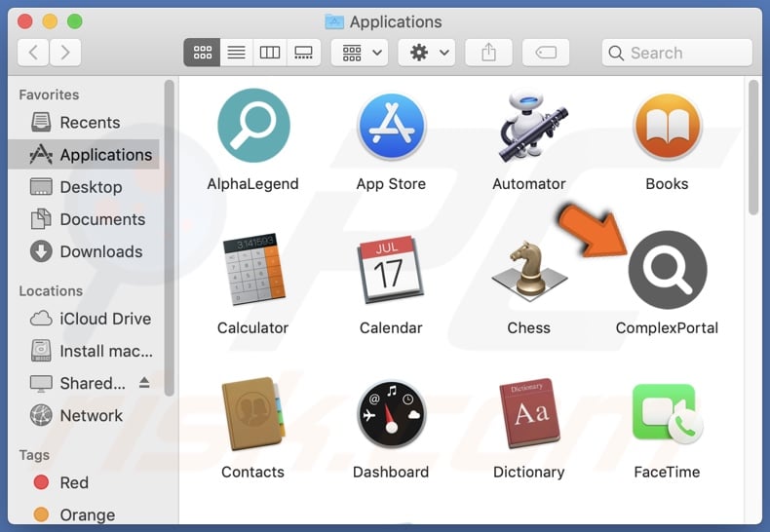Open Network in the sidebar
Image resolution: width=770 pixels, height=532 pixels.
(84, 416)
